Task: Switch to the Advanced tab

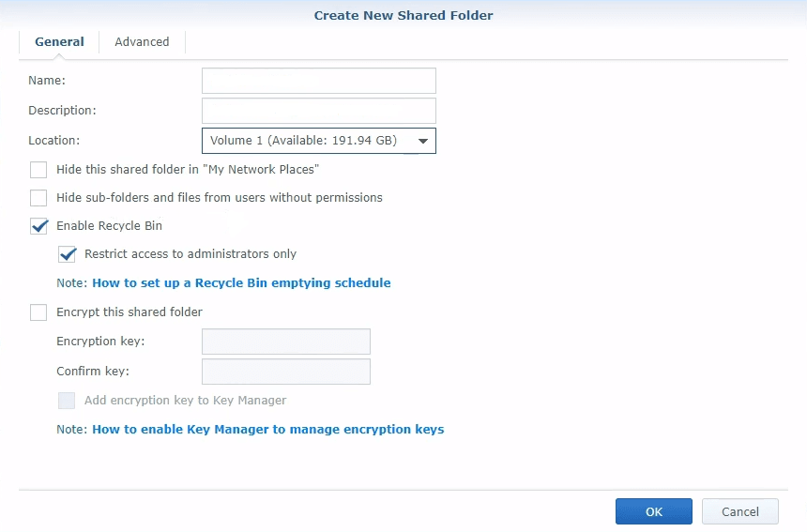Action: [142, 41]
